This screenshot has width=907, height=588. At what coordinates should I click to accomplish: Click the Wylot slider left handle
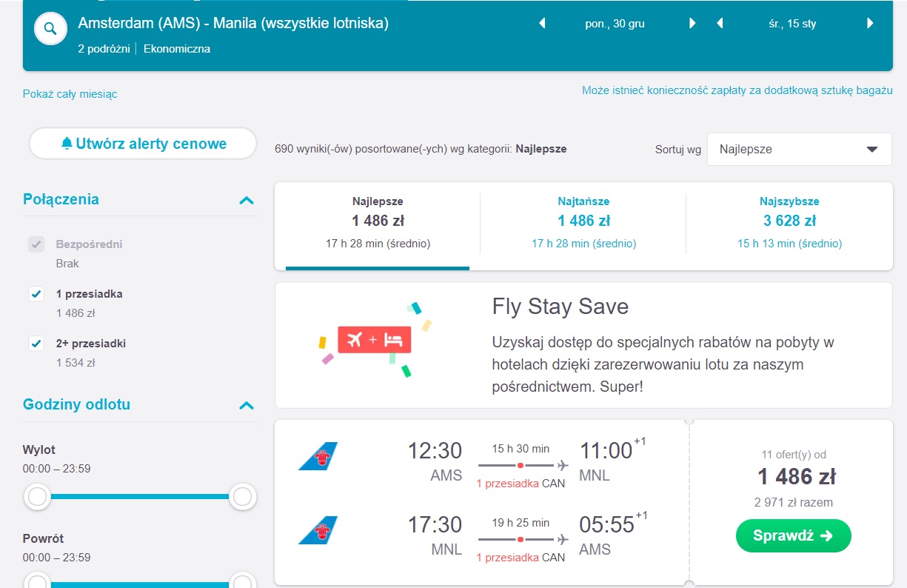tap(38, 497)
